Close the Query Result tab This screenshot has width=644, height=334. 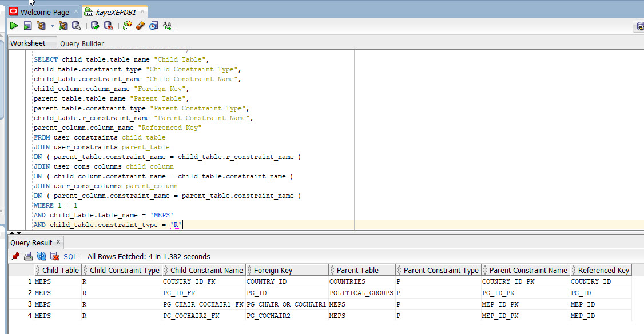58,242
